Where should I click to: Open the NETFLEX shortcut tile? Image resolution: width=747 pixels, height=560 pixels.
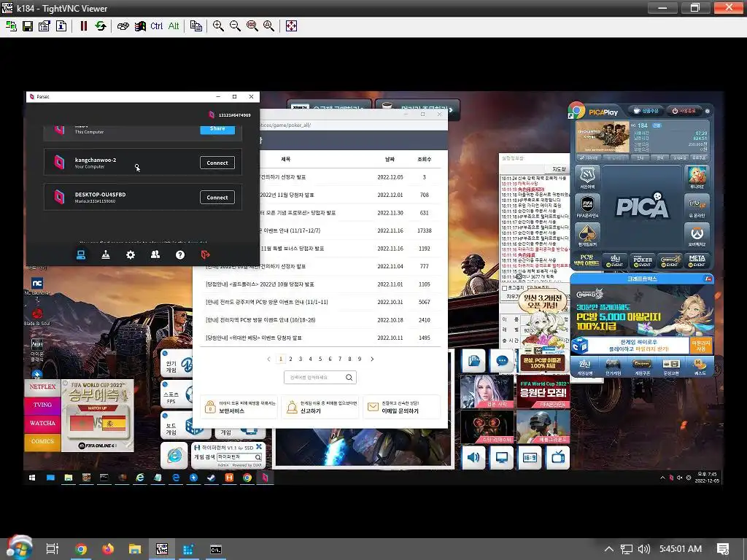click(x=43, y=387)
